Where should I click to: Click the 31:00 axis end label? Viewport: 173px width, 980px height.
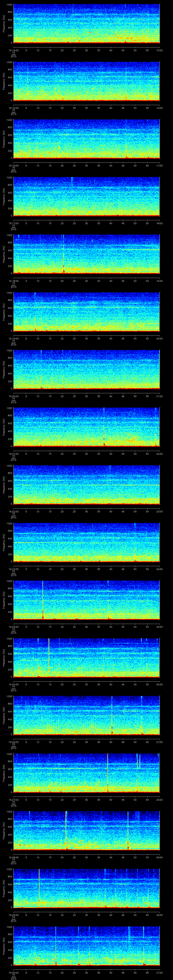tap(160, 972)
